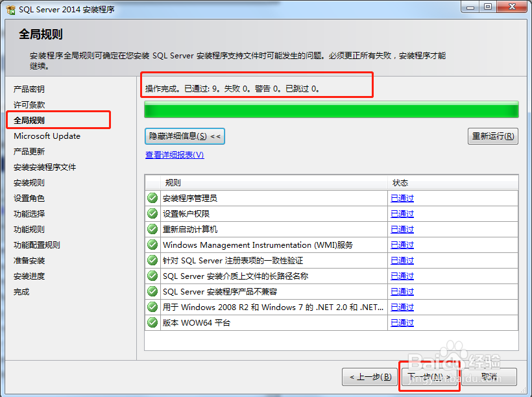
Task: Select 针对 SQL Server 注册表项的一致性验证 text
Action: click(x=233, y=261)
